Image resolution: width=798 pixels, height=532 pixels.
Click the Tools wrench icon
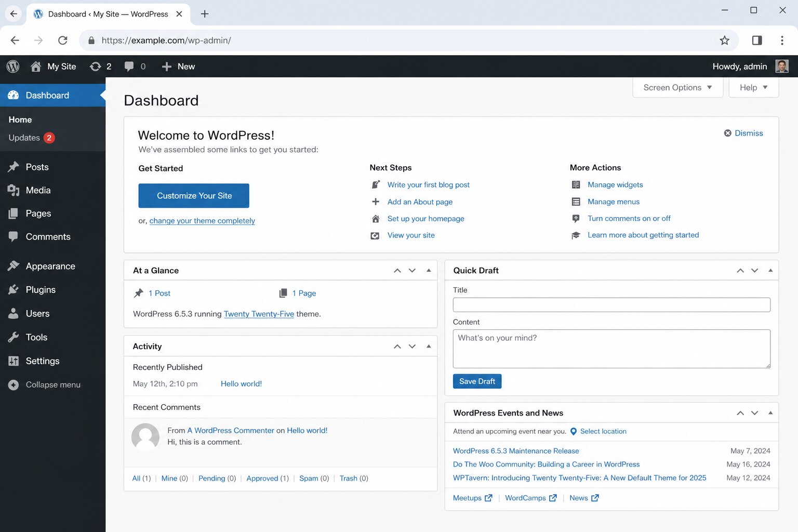(x=14, y=337)
